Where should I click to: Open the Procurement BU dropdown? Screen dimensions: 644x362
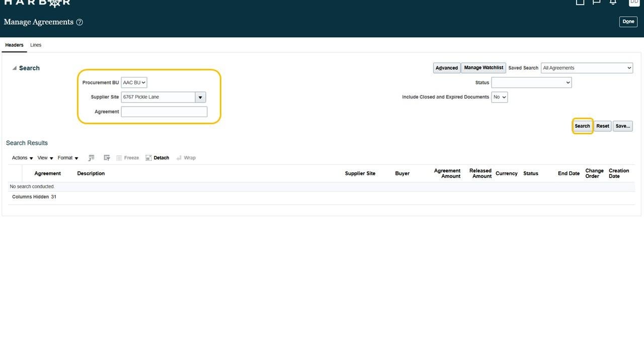[x=134, y=82]
